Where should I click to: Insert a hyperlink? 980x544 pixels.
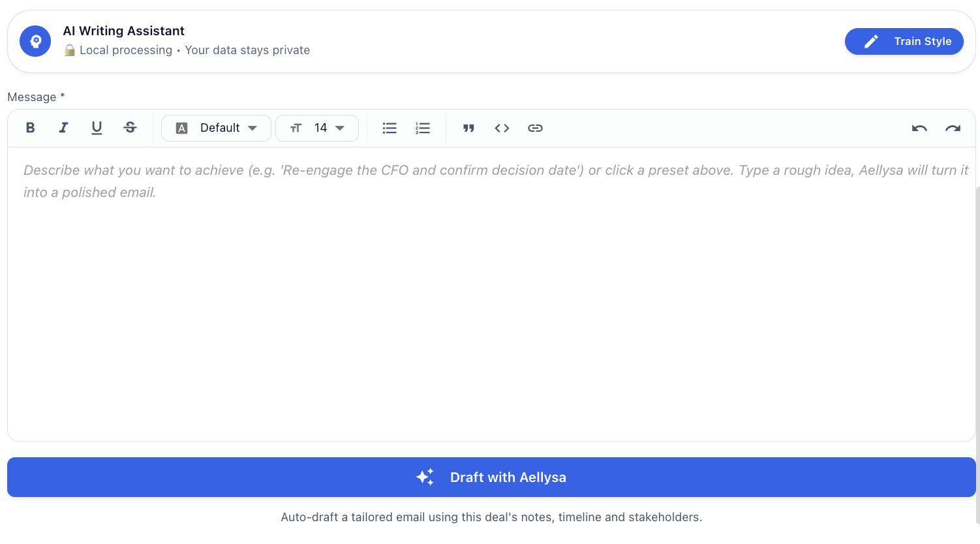(535, 128)
